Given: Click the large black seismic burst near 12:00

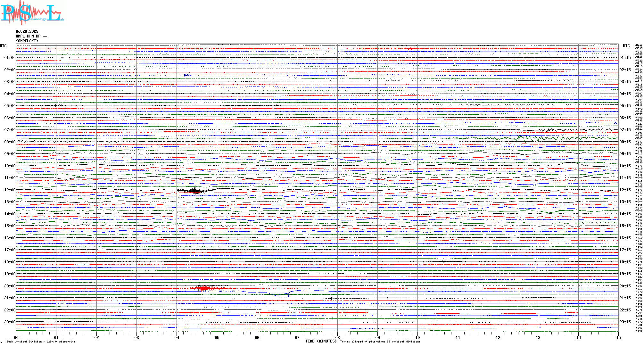Looking at the screenshot, I should click(195, 191).
